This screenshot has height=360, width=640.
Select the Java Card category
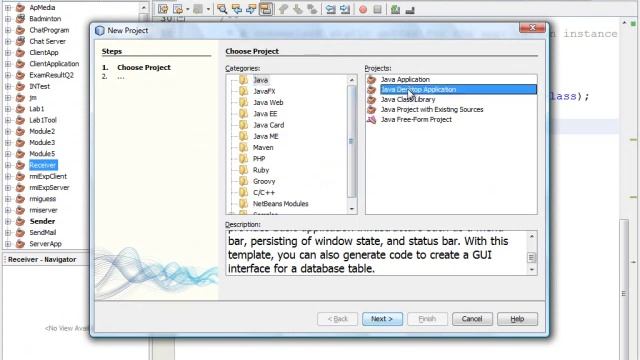pos(268,125)
